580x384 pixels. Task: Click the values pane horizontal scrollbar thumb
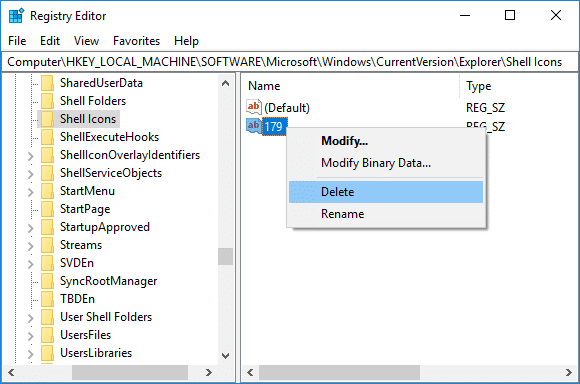coord(339,373)
